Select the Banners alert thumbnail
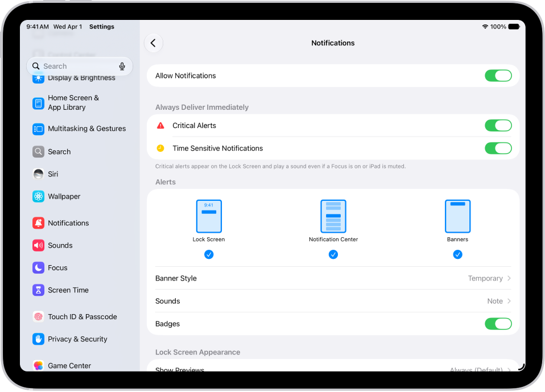545x392 pixels. [x=458, y=216]
